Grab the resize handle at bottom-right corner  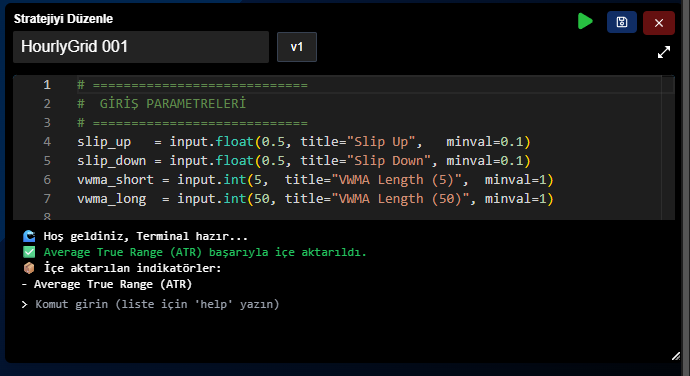click(676, 356)
